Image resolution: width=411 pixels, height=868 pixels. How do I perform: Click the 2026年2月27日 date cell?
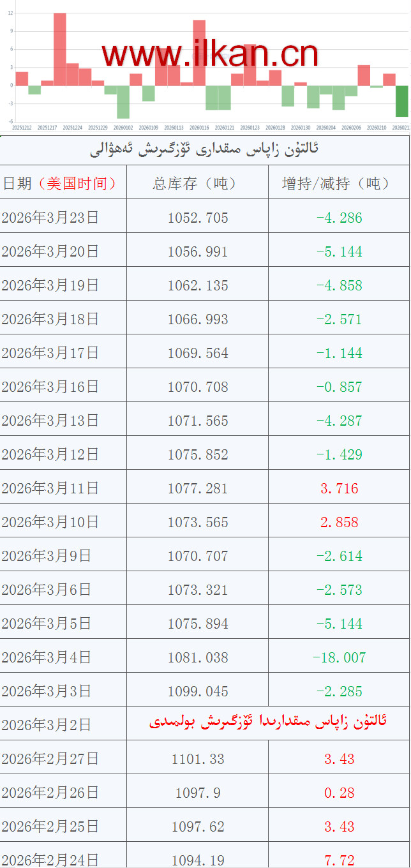click(x=51, y=759)
